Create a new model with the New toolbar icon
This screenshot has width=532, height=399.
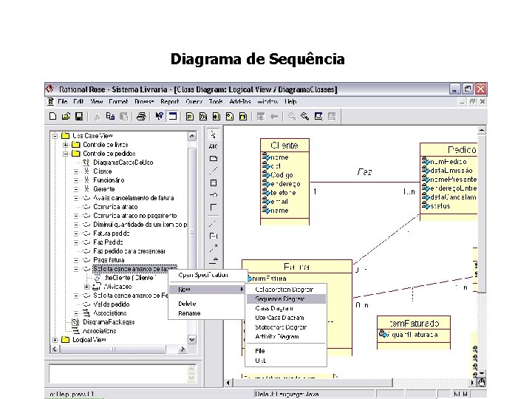click(x=52, y=117)
